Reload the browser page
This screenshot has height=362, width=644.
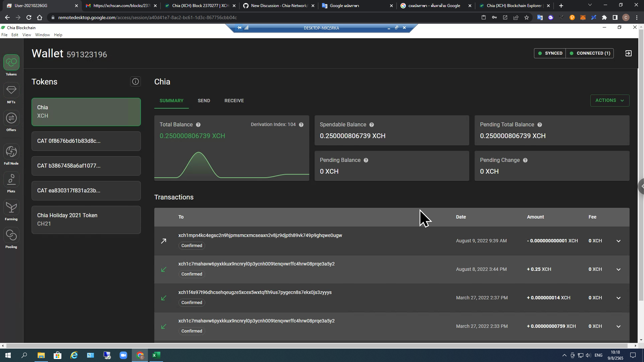point(29,17)
